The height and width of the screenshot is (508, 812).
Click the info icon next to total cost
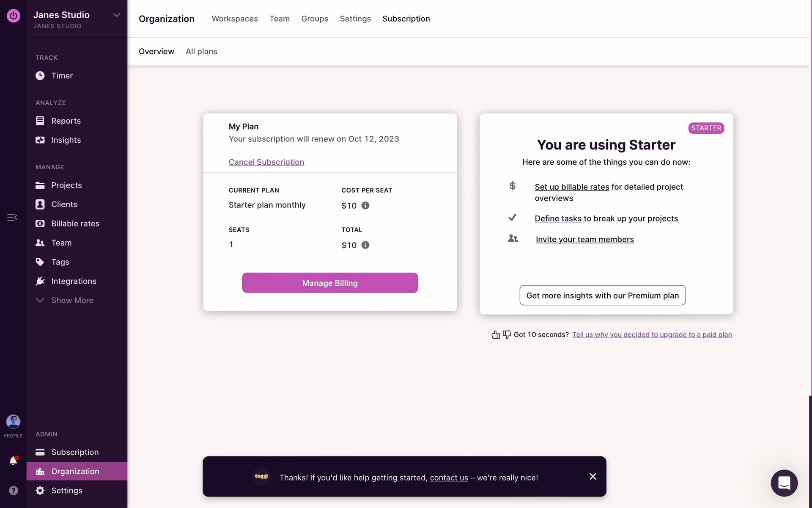pyautogui.click(x=365, y=245)
